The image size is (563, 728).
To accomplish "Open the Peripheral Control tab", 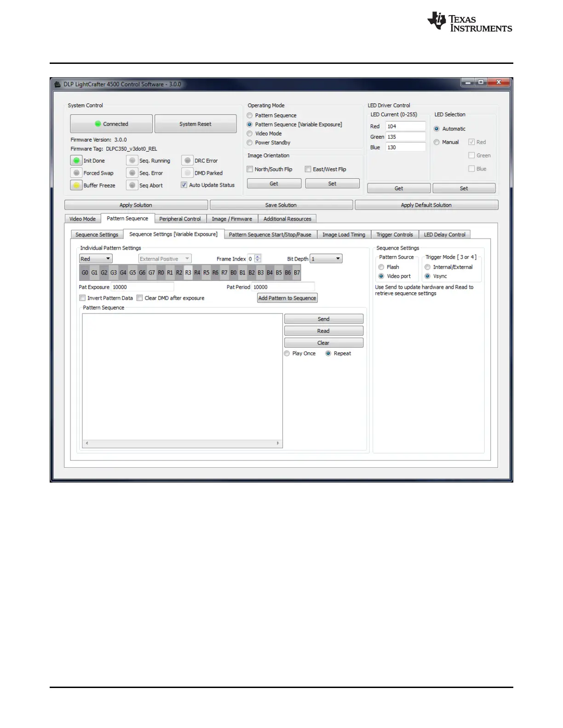I will (180, 219).
